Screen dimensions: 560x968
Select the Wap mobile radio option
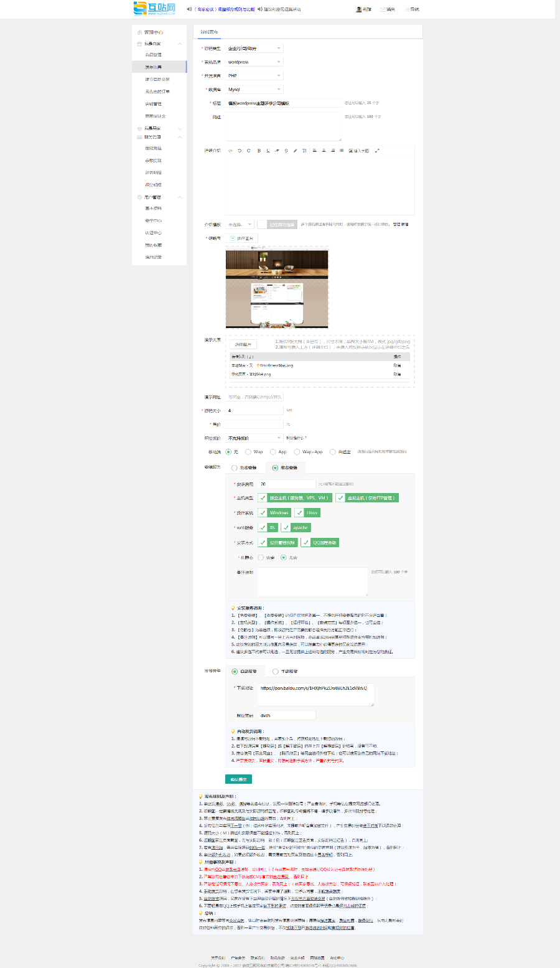pos(248,452)
